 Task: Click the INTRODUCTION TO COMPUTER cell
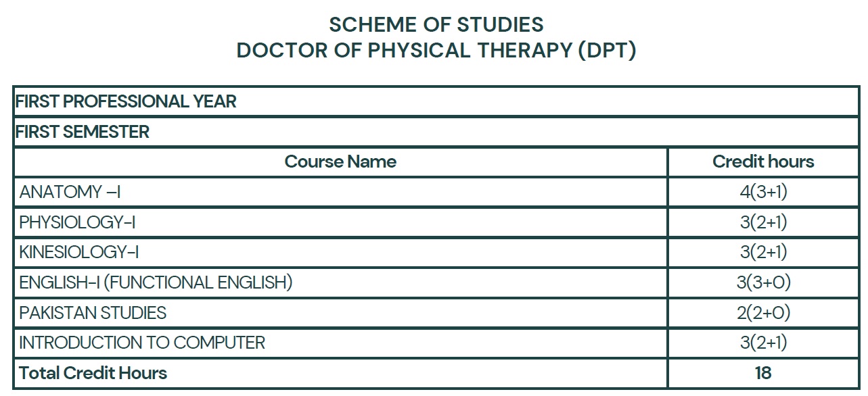(340, 343)
